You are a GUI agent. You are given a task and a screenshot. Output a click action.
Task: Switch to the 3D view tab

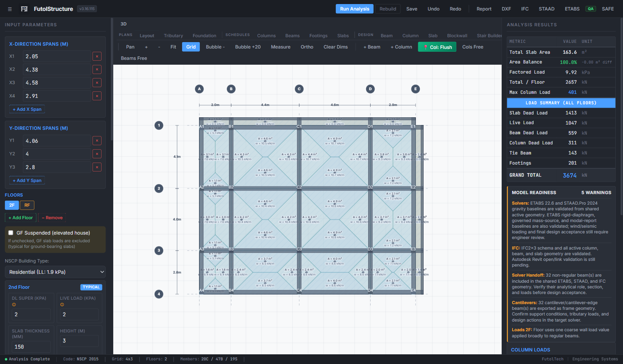click(124, 24)
